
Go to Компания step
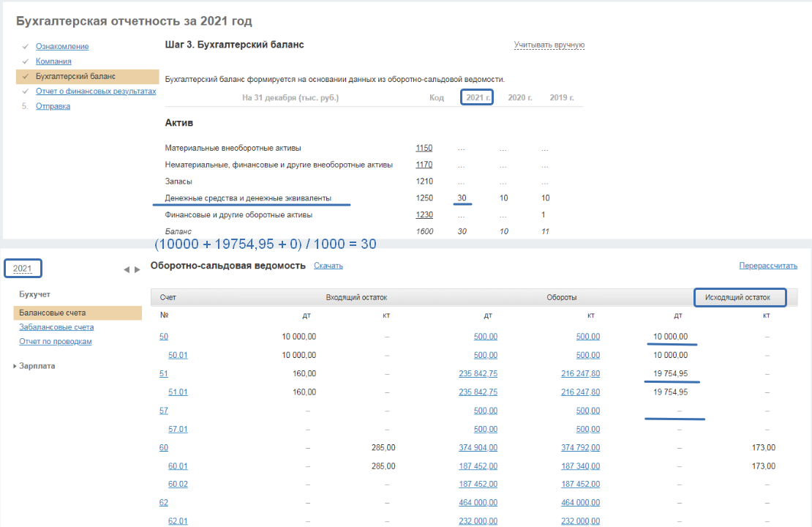coord(53,61)
